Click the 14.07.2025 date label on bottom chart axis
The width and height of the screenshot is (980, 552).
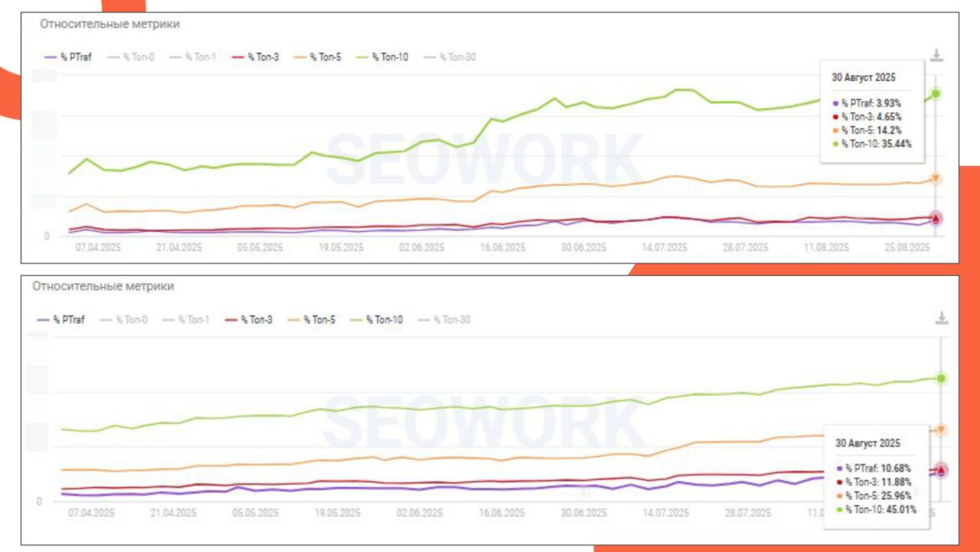(664, 514)
